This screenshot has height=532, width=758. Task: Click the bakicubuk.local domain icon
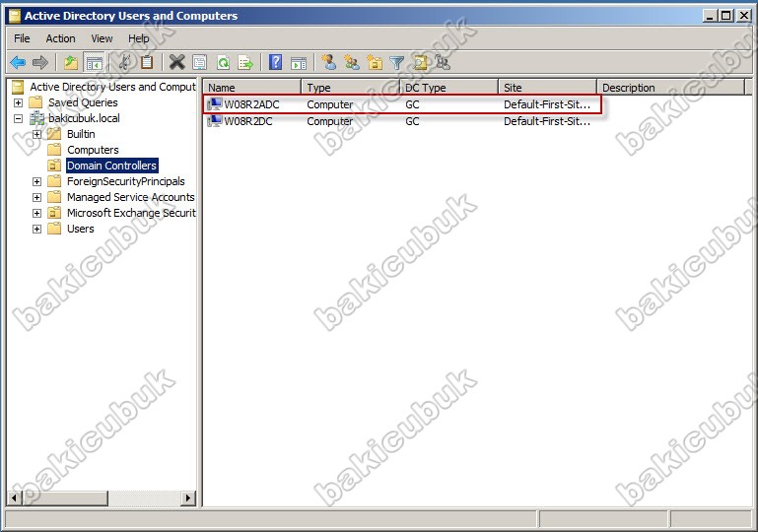pyautogui.click(x=36, y=118)
